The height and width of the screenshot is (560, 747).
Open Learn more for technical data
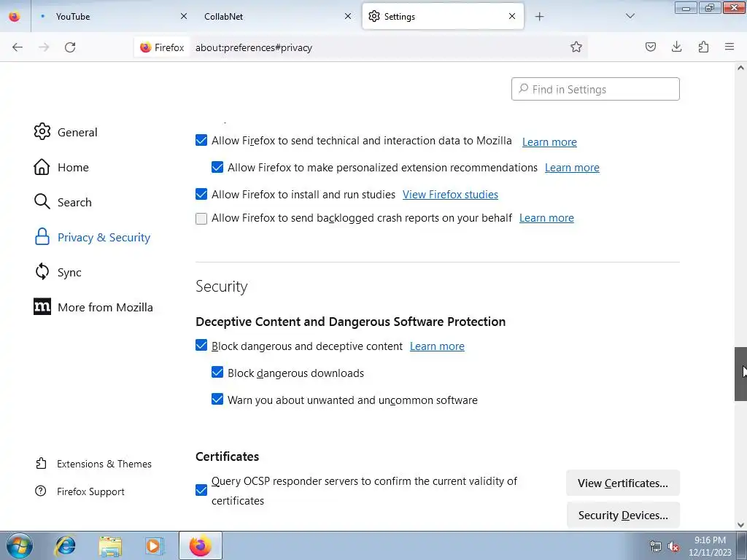point(549,142)
